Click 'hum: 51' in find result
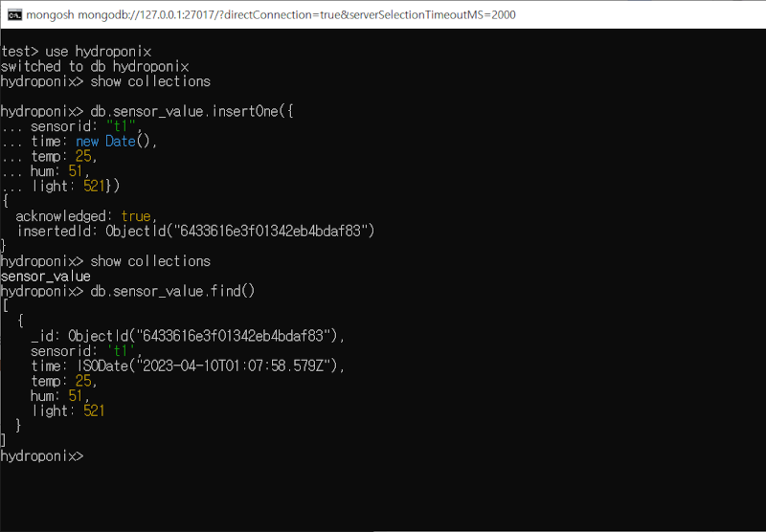 (60, 396)
